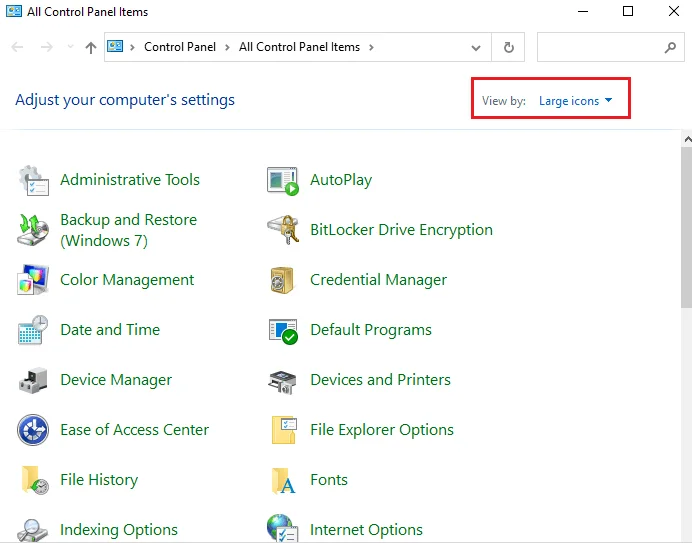
Task: Open the File Explorer Options link
Action: pos(382,430)
